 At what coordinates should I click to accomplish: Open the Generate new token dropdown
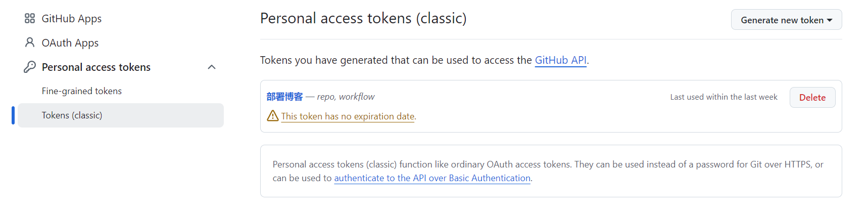(782, 20)
